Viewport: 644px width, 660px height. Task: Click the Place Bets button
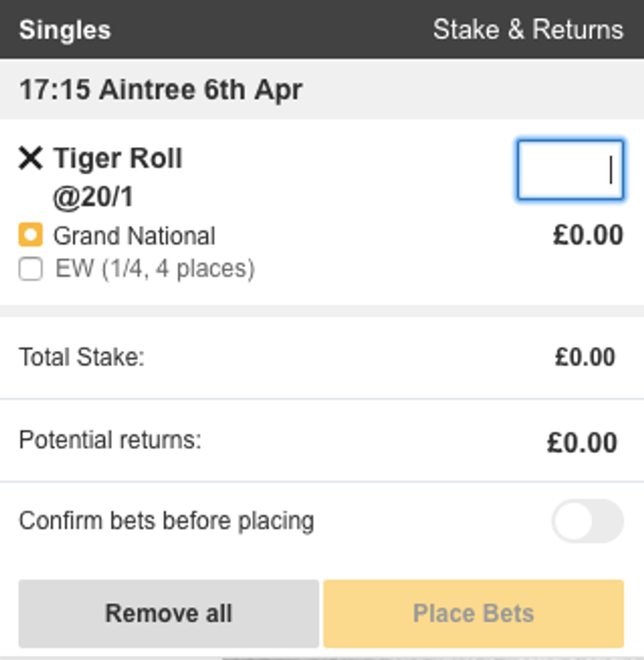click(473, 613)
